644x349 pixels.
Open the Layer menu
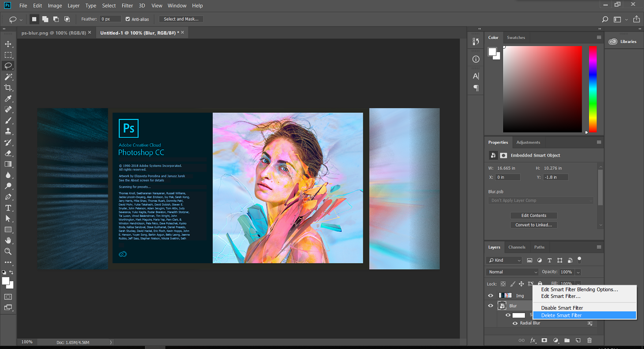[73, 5]
